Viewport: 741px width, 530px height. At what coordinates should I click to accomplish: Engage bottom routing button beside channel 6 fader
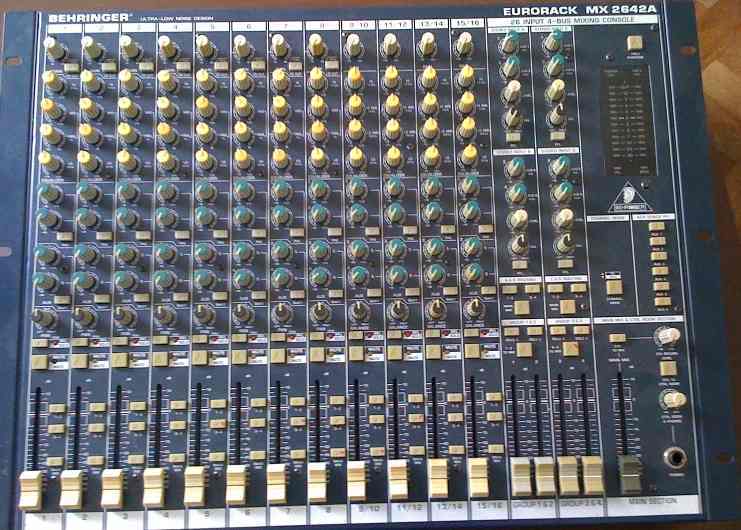(x=258, y=455)
